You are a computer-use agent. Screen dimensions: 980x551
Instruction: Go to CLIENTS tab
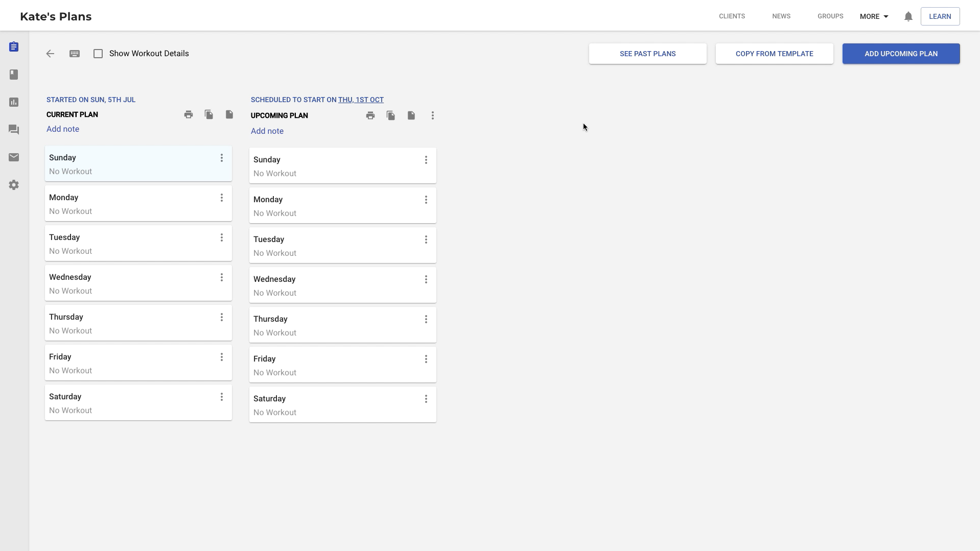[732, 16]
